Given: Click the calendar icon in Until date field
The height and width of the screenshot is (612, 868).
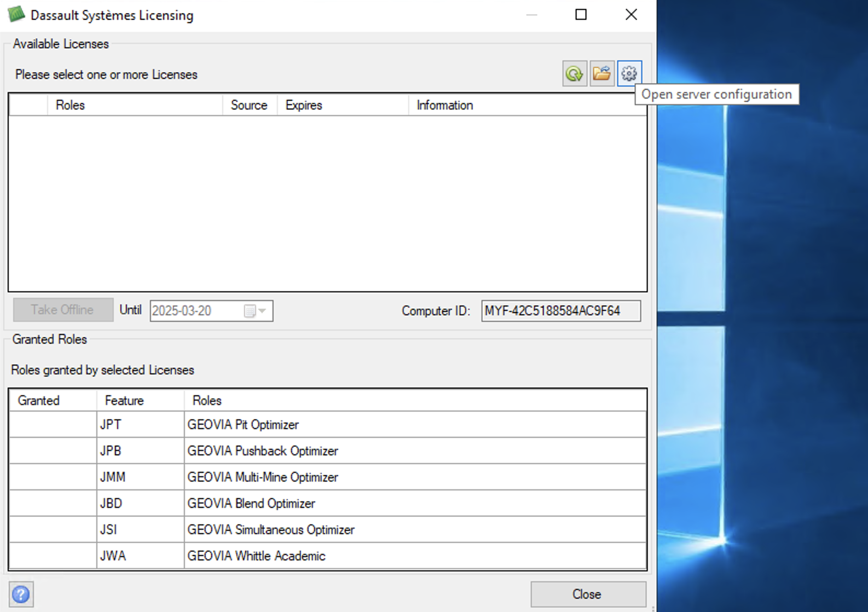Looking at the screenshot, I should coord(250,311).
